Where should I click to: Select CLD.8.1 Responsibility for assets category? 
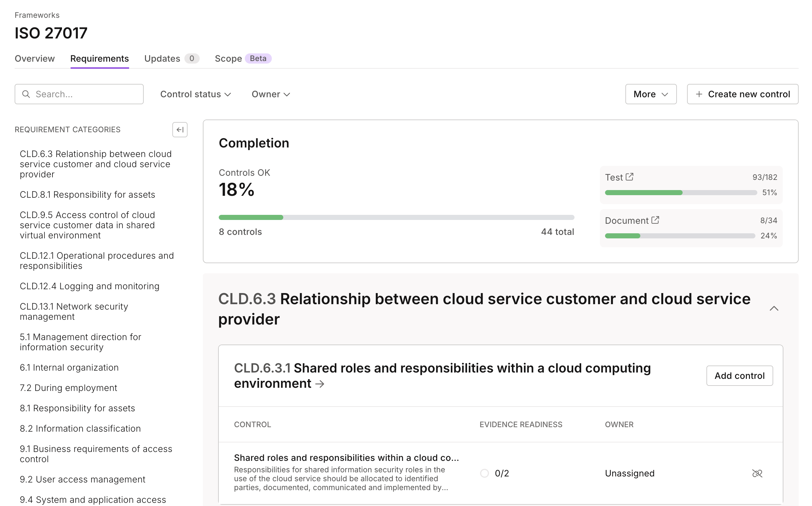87,195
